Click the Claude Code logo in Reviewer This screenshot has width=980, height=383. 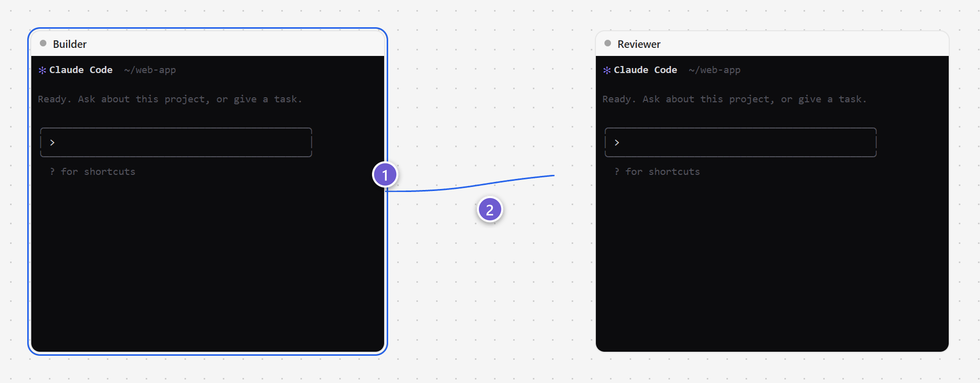(x=607, y=70)
